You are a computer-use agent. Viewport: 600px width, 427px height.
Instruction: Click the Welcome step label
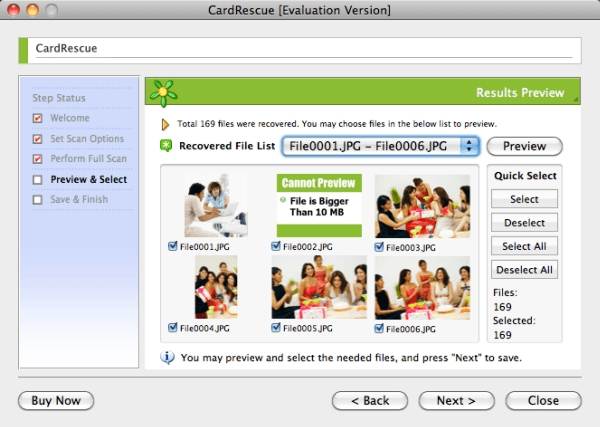tap(70, 118)
